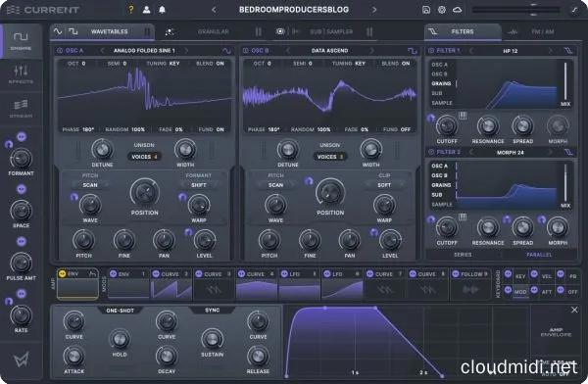Click Filter 1 keytrack icon near cutoff
This screenshot has height=384, width=588.
[463, 116]
